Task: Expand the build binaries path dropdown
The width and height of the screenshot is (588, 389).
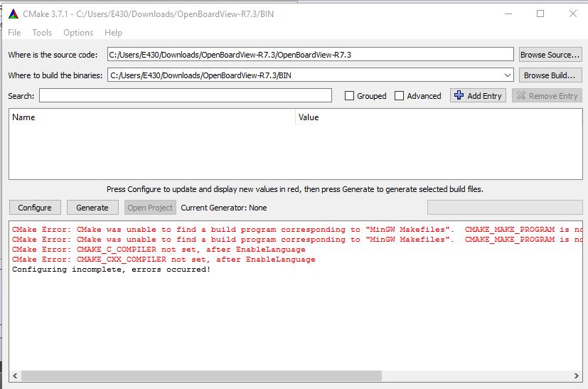Action: pyautogui.click(x=508, y=75)
